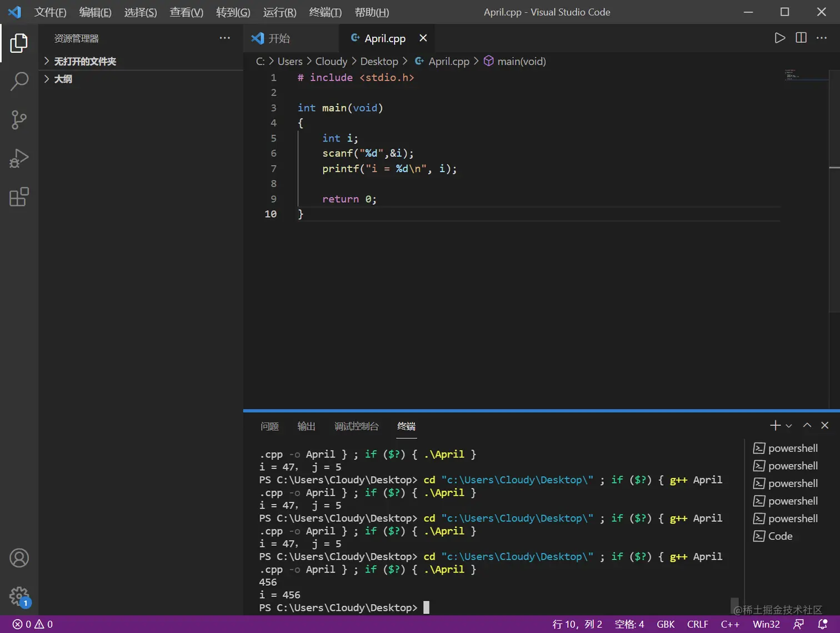The height and width of the screenshot is (633, 840).
Task: Open the Search view in activity bar
Action: click(x=19, y=81)
